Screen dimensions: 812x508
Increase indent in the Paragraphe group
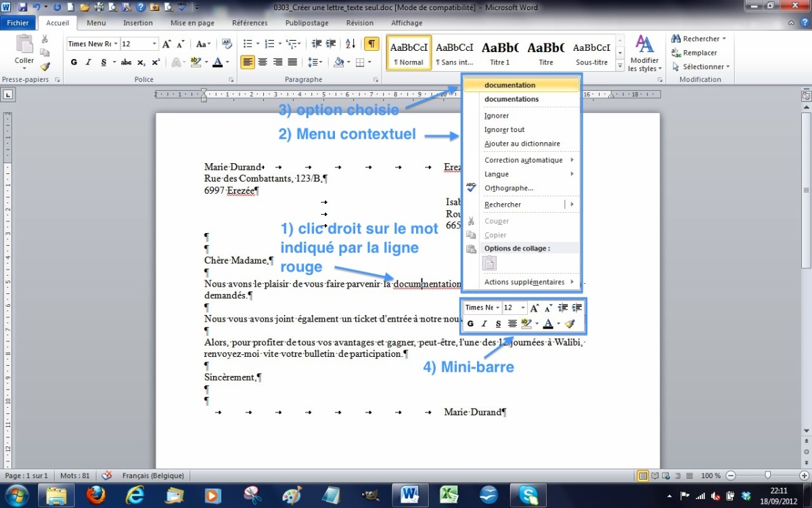click(331, 44)
